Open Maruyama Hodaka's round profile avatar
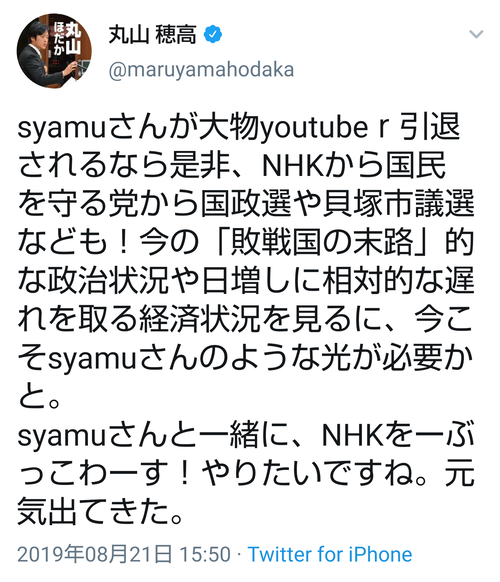This screenshot has width=500, height=582. pyautogui.click(x=54, y=51)
